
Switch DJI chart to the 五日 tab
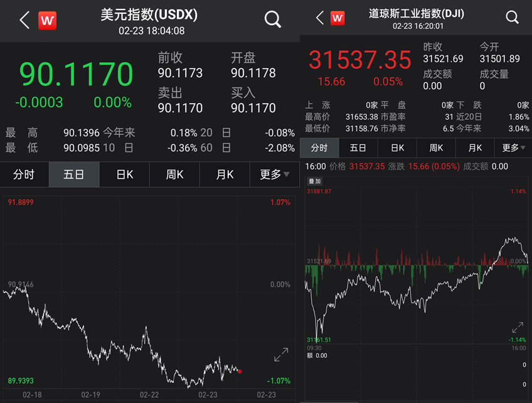[356, 148]
